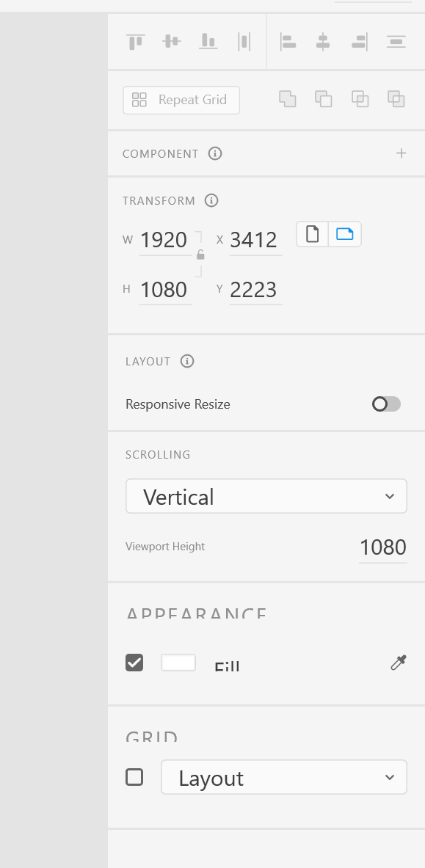Click the Repeat Grid button
The image size is (425, 868).
181,100
